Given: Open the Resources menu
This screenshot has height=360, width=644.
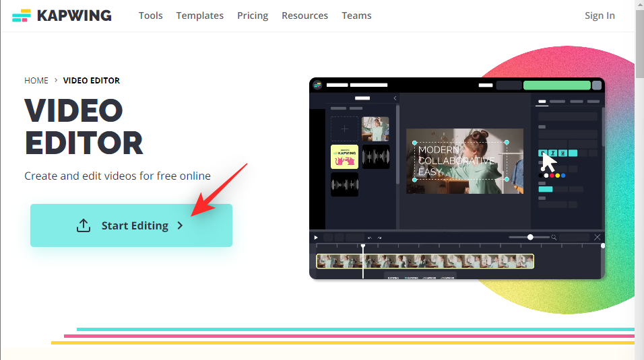Looking at the screenshot, I should (x=304, y=15).
